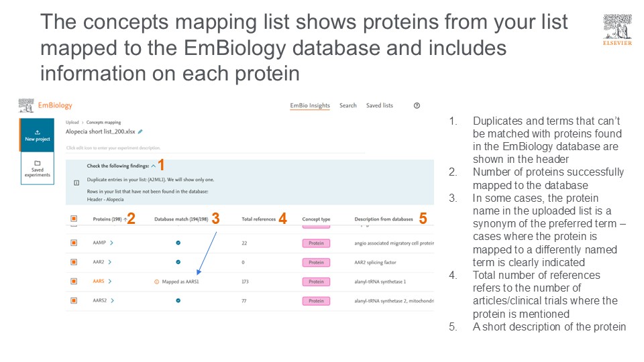The height and width of the screenshot is (362, 644).
Task: Open the Saved lists tab
Action: pos(380,105)
